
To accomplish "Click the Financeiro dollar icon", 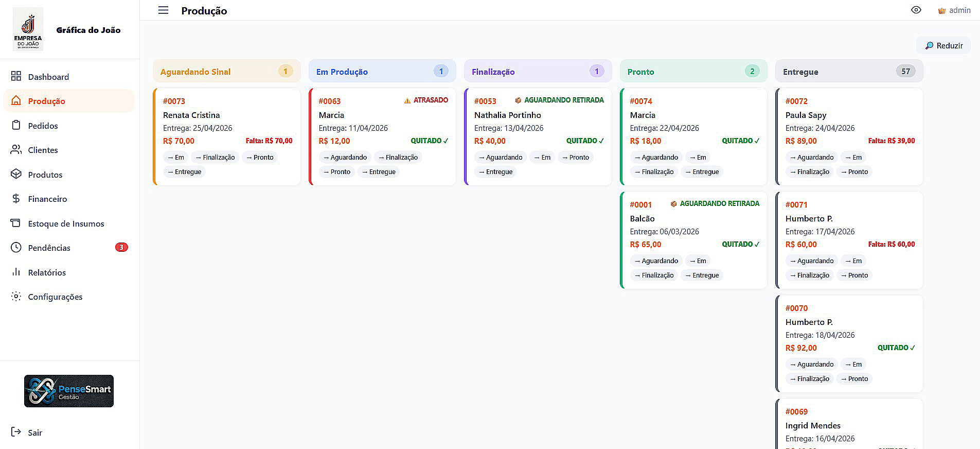I will [16, 198].
